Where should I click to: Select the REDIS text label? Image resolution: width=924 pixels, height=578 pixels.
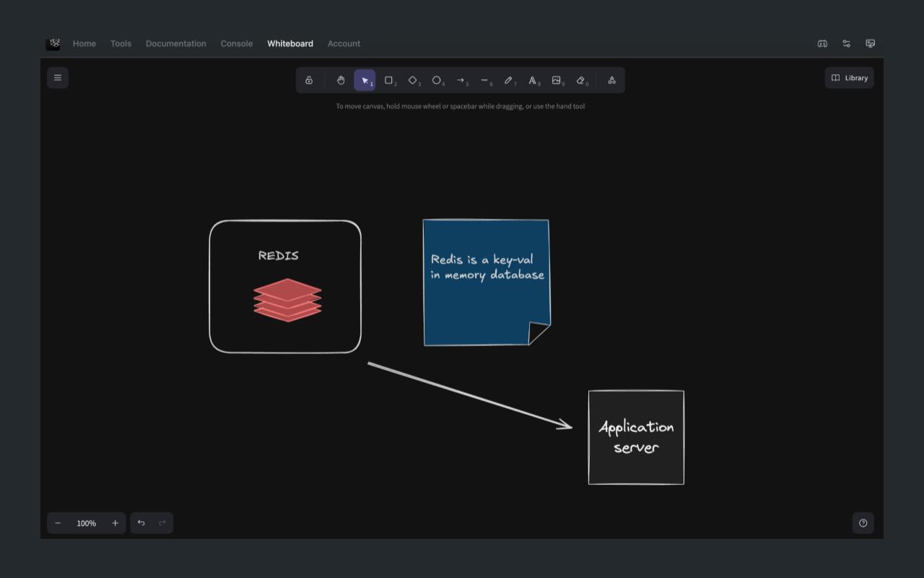point(279,255)
